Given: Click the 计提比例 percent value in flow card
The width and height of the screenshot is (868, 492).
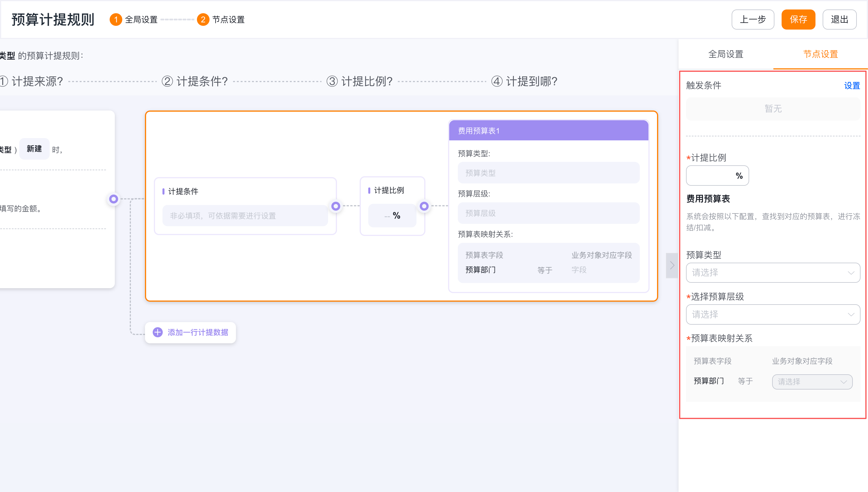Looking at the screenshot, I should (x=392, y=216).
